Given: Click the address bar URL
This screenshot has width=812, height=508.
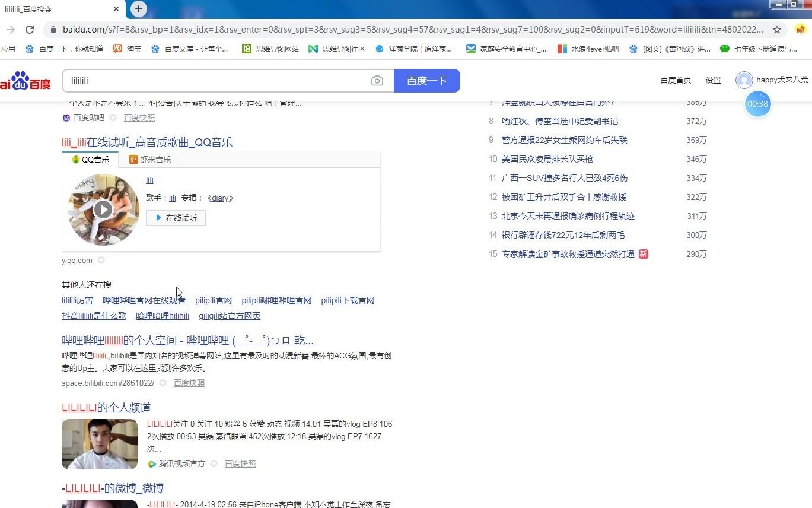Looking at the screenshot, I should tap(413, 30).
